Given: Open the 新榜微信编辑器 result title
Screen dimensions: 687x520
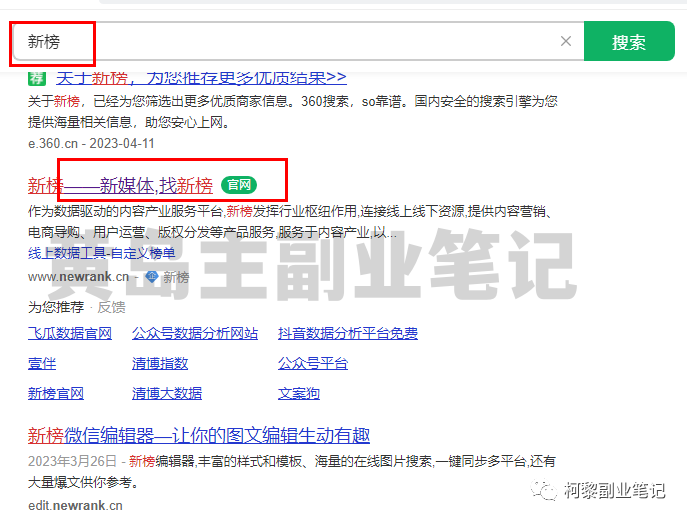Looking at the screenshot, I should point(198,435).
